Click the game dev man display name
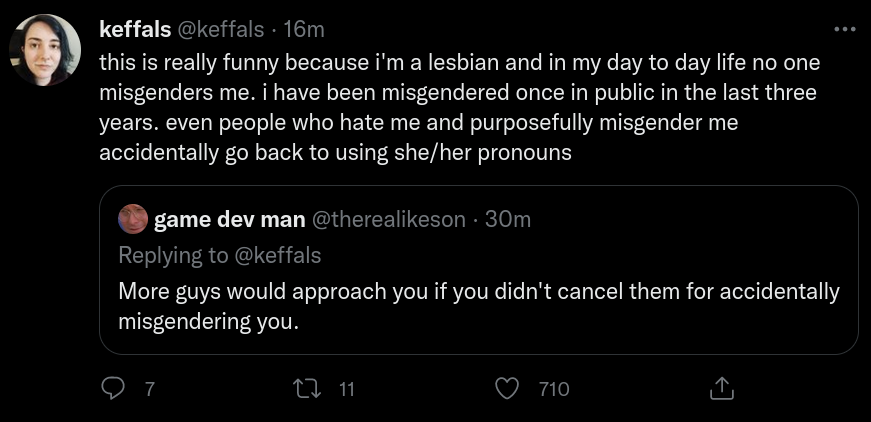 pyautogui.click(x=229, y=220)
